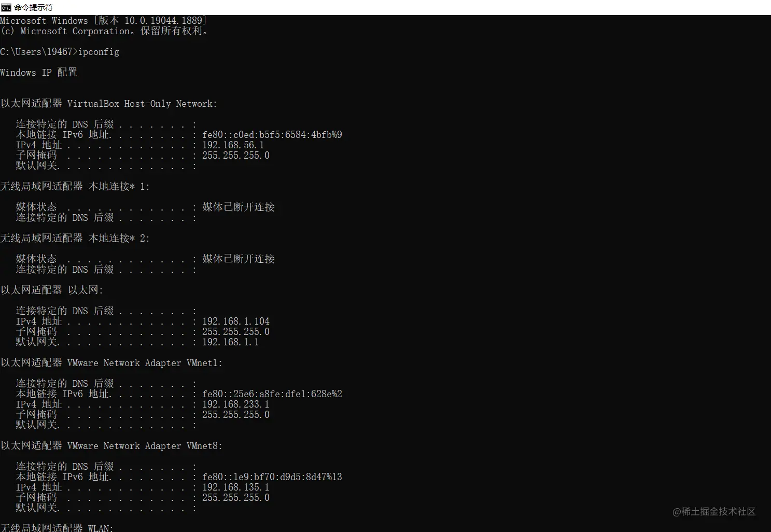The width and height of the screenshot is (771, 532).
Task: Select IPv6 address fe80::c0ed:b5f5:6584:4bfb%9
Action: point(272,135)
